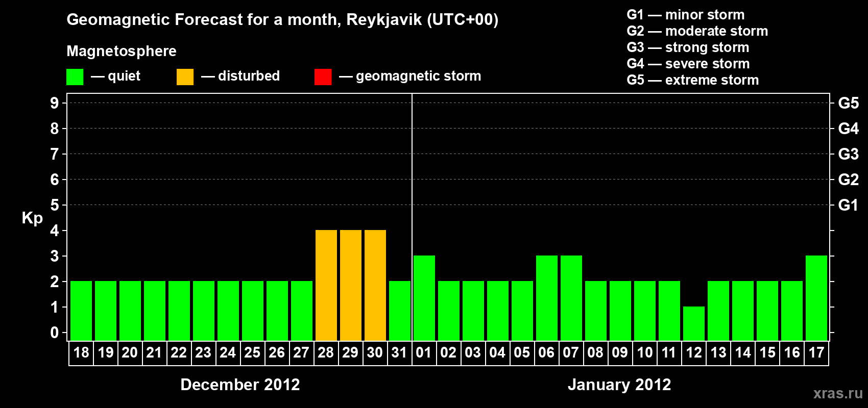Click the green bar for December 18
868x408 pixels.
tap(81, 311)
